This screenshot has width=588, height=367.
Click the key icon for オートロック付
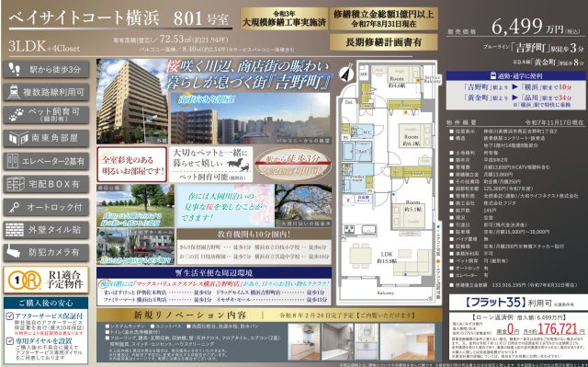point(15,207)
